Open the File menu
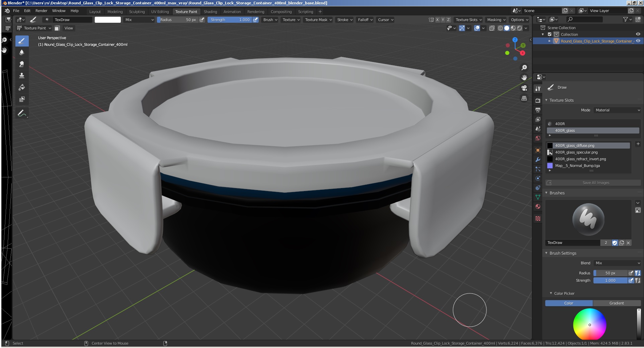Viewport: 644px width, 348px height. pyautogui.click(x=16, y=11)
